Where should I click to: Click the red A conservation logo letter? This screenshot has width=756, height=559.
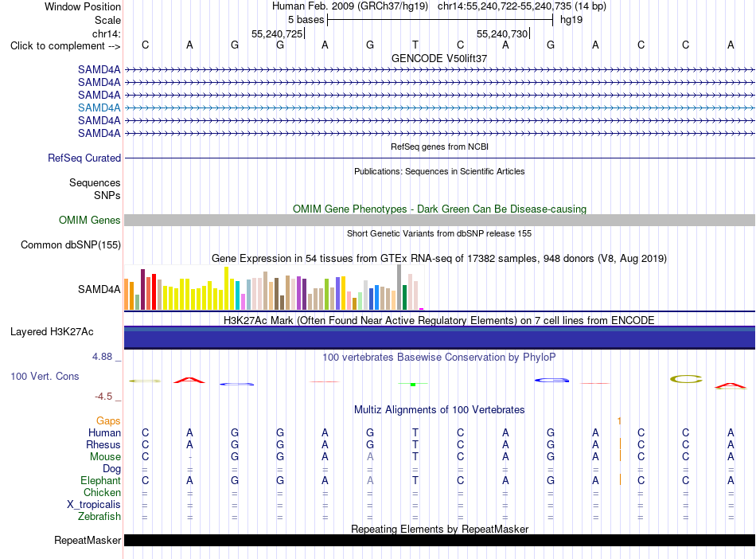pyautogui.click(x=189, y=380)
